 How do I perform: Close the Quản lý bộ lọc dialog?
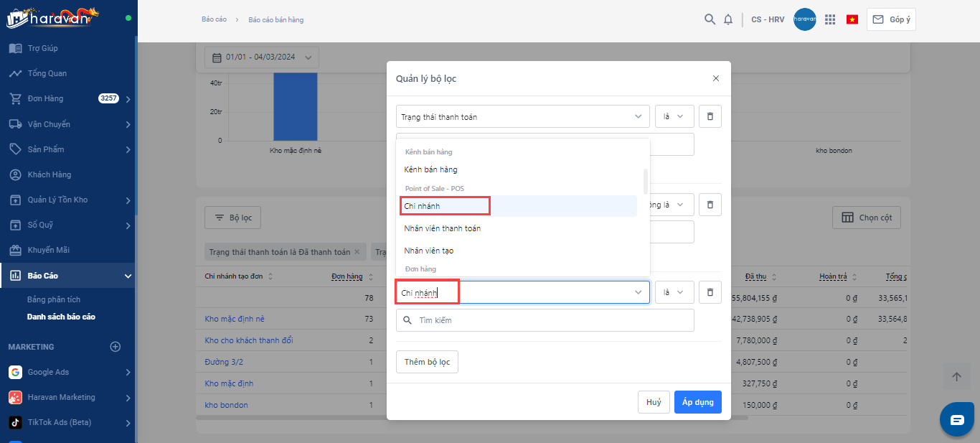tap(715, 78)
